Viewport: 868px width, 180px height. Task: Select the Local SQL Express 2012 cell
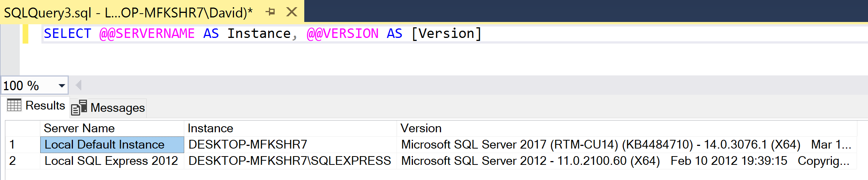pos(111,161)
